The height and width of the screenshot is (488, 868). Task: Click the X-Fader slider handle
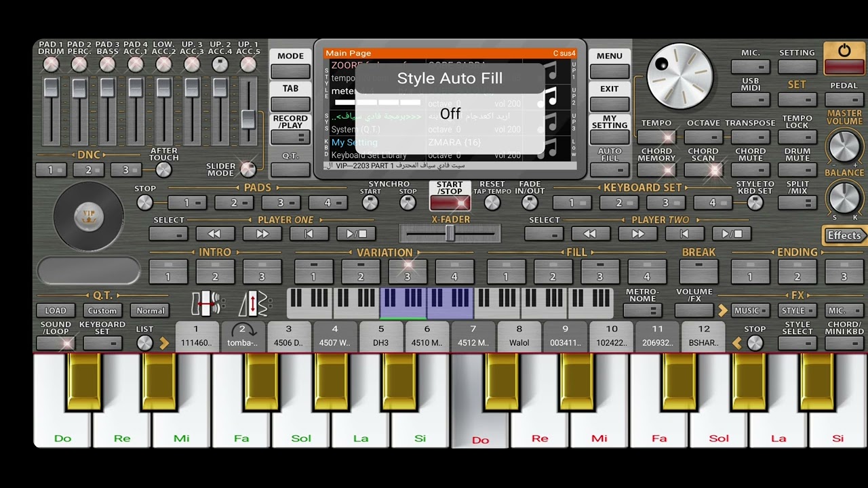pos(450,233)
